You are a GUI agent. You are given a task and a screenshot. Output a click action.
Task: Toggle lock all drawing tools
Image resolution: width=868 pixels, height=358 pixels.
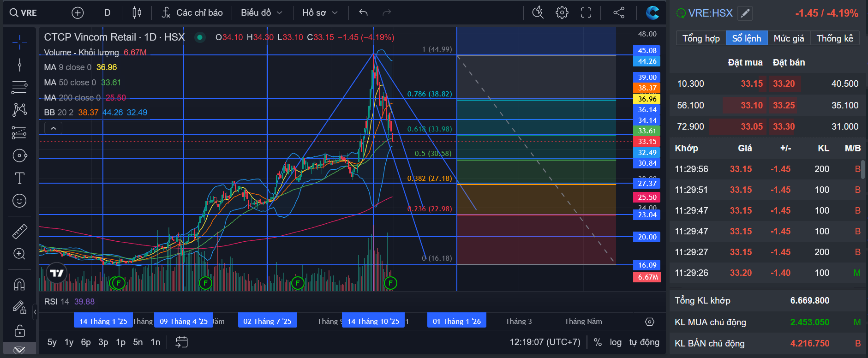click(x=19, y=330)
